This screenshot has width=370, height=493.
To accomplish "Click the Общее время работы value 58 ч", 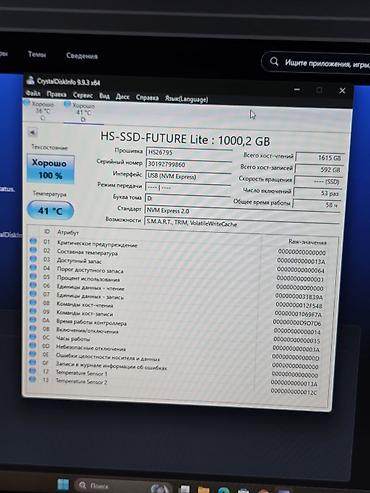I will pyautogui.click(x=316, y=205).
